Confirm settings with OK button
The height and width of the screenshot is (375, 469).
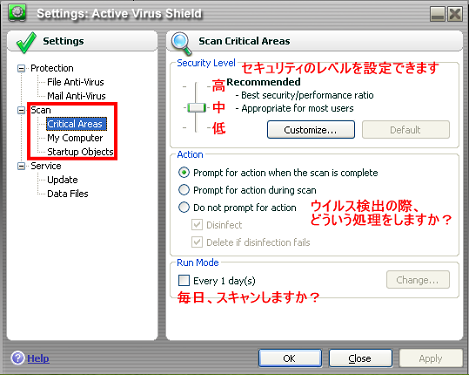tap(290, 358)
